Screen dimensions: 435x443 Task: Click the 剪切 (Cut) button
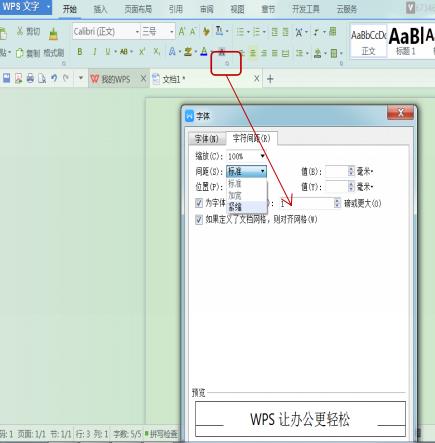(29, 32)
